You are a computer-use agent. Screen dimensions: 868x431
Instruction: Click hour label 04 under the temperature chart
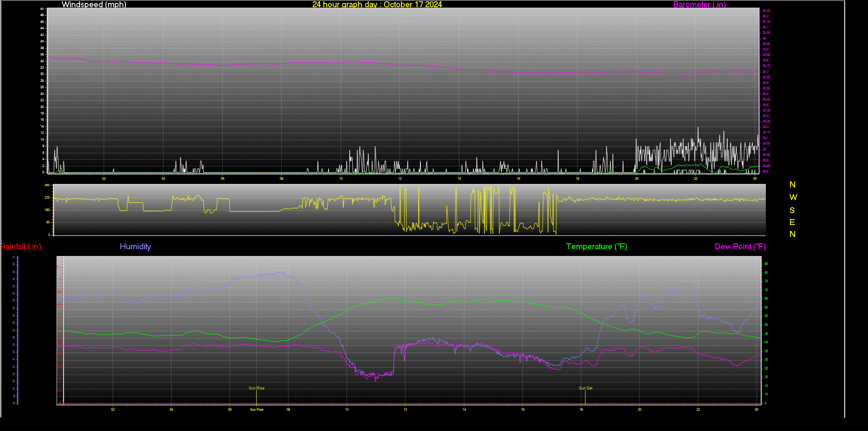click(x=171, y=409)
